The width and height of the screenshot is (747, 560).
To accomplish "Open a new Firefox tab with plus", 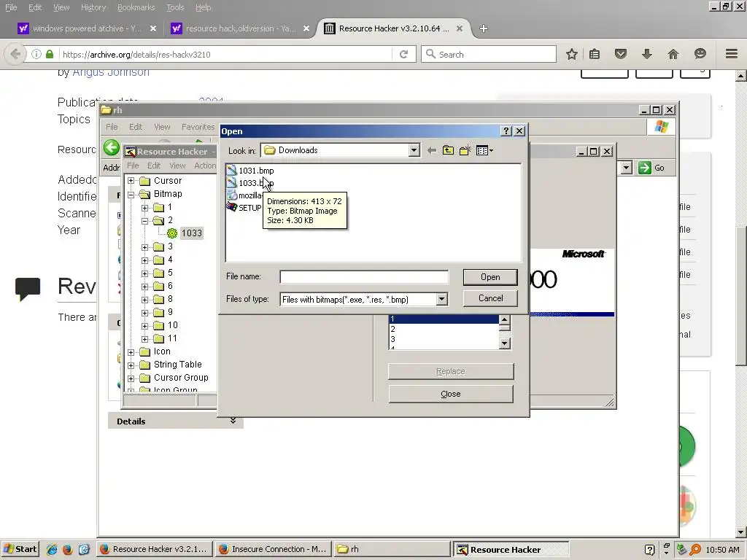I will coord(484,28).
